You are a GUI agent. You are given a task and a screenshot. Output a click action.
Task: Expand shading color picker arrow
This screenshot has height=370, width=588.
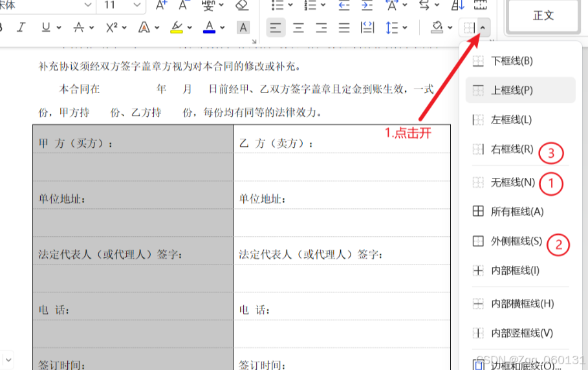(450, 27)
